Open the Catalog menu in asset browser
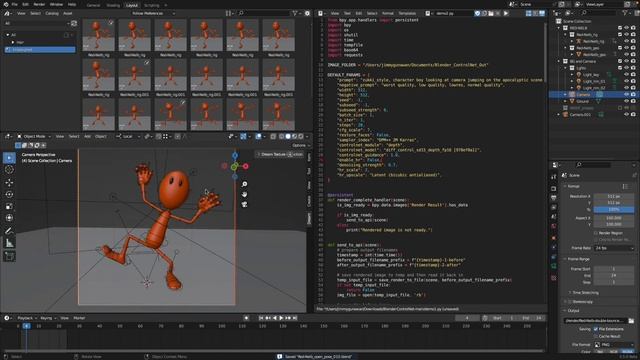The height and width of the screenshot is (360, 640). [52, 13]
